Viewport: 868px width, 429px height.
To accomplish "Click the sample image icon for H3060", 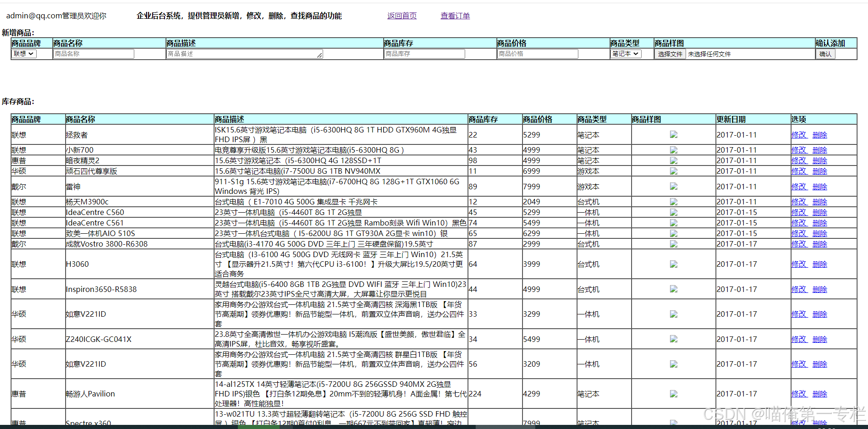I will [x=673, y=264].
